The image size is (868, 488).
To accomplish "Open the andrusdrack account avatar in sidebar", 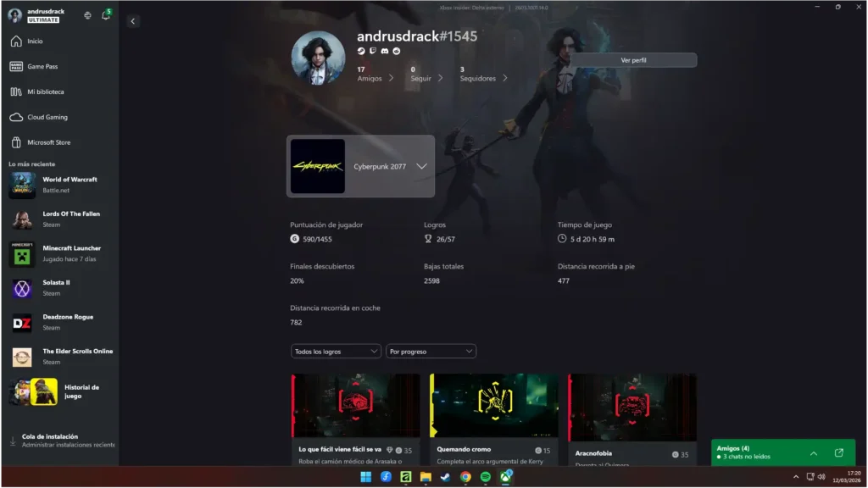I will tap(15, 15).
